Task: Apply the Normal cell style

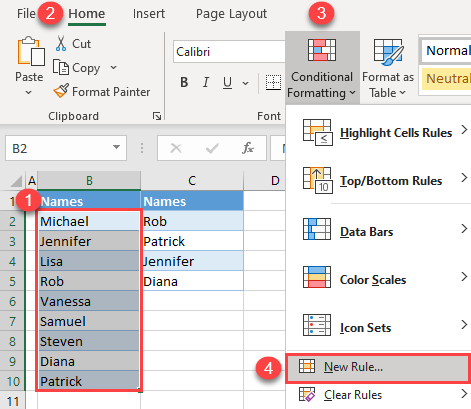Action: point(446,51)
